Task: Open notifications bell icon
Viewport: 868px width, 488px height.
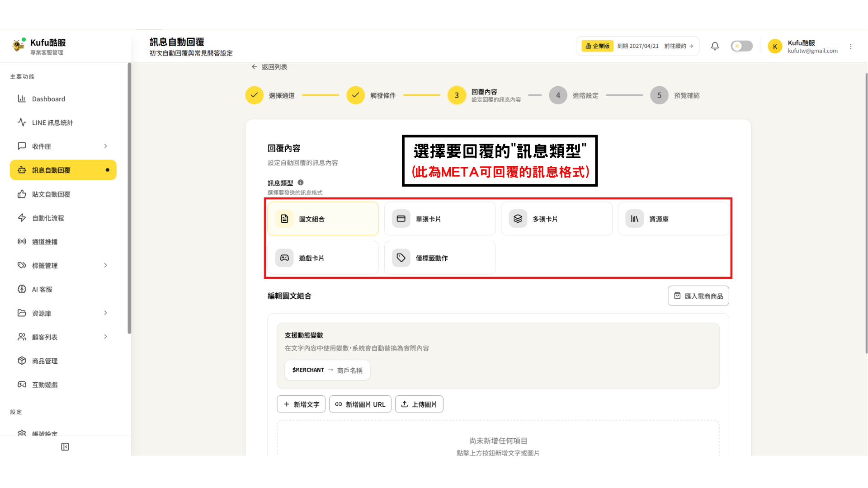Action: pyautogui.click(x=715, y=46)
